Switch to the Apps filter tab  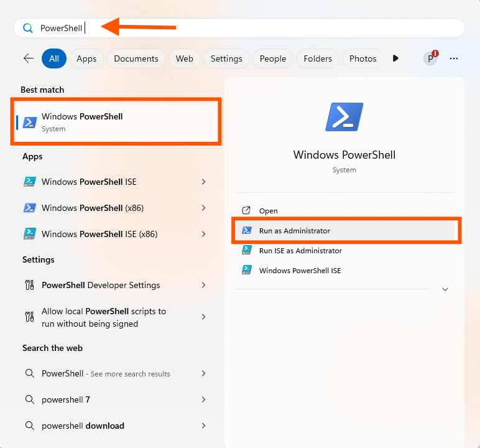[x=86, y=58]
